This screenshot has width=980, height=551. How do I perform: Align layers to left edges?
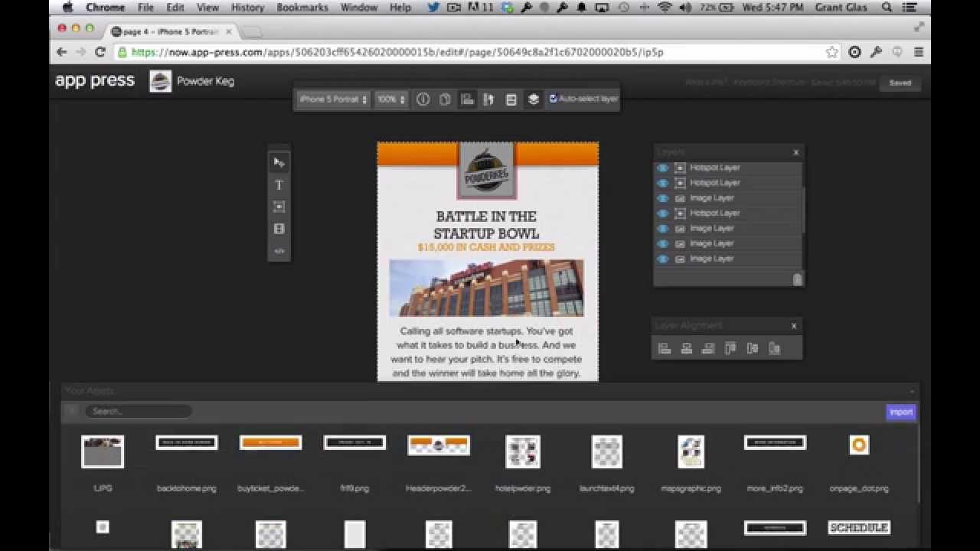point(665,348)
